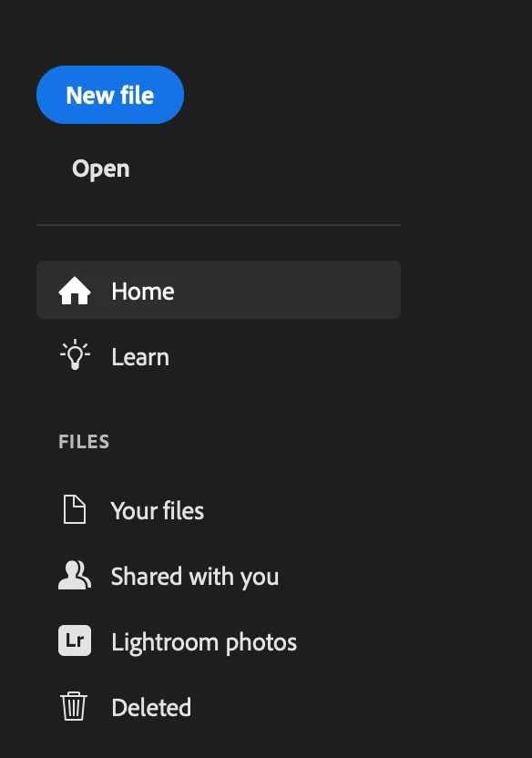Open an existing file via Open button

click(101, 169)
